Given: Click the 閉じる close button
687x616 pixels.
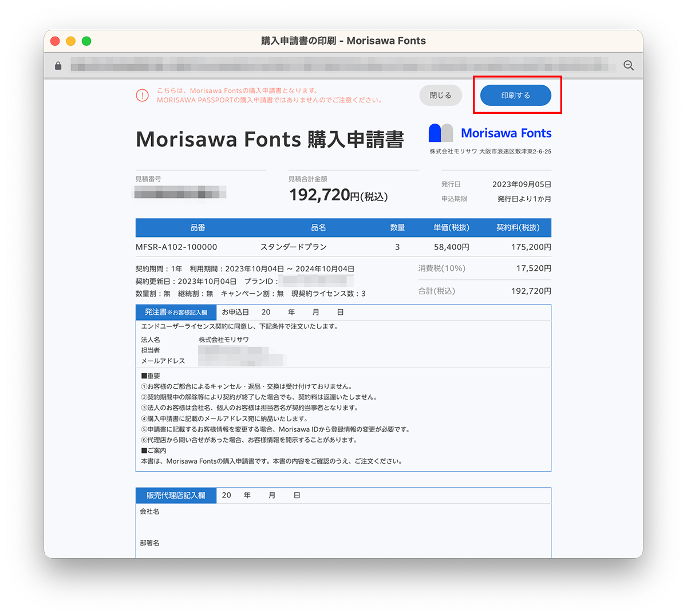Looking at the screenshot, I should click(x=440, y=96).
